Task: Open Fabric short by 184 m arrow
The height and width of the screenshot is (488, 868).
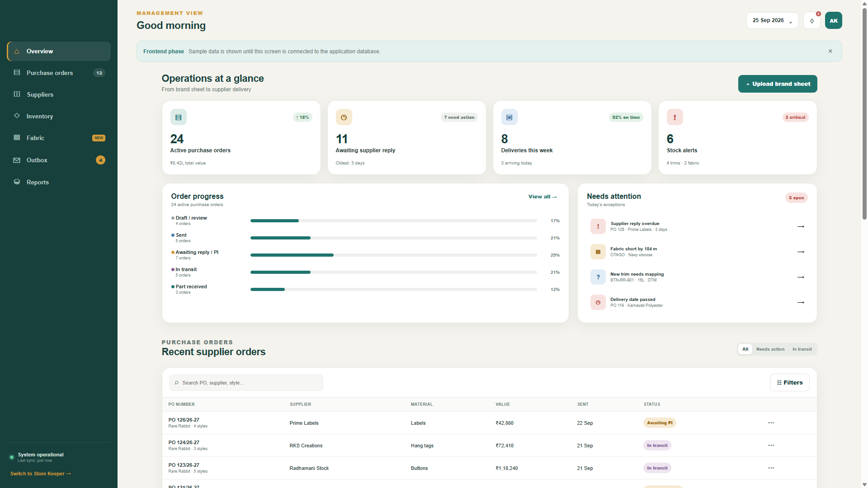Action: pyautogui.click(x=801, y=252)
